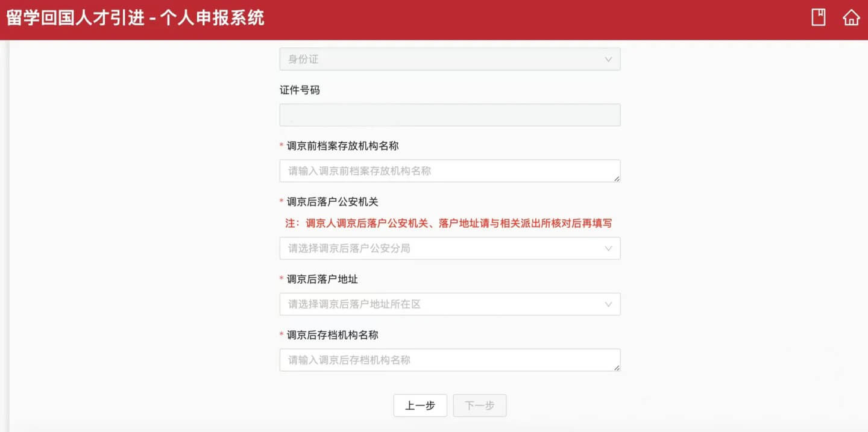
Task: Open the guide book icon in header
Action: [x=818, y=17]
